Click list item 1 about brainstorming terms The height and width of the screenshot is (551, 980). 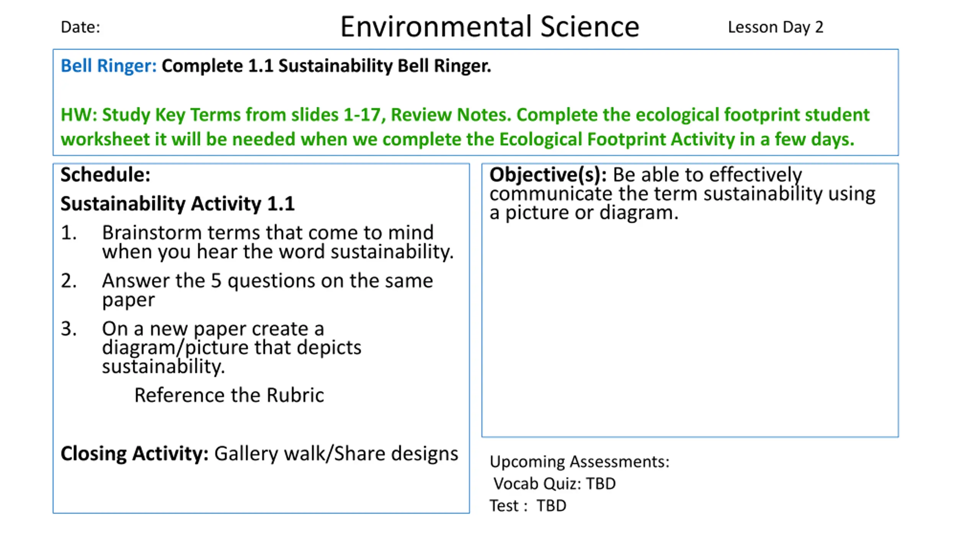(x=257, y=242)
